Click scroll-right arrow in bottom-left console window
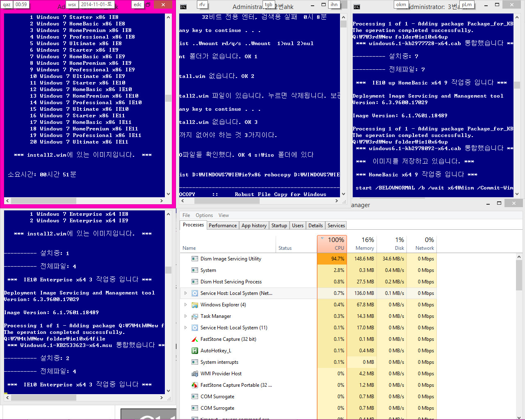Screen dimensions: 525x420 pos(162,398)
